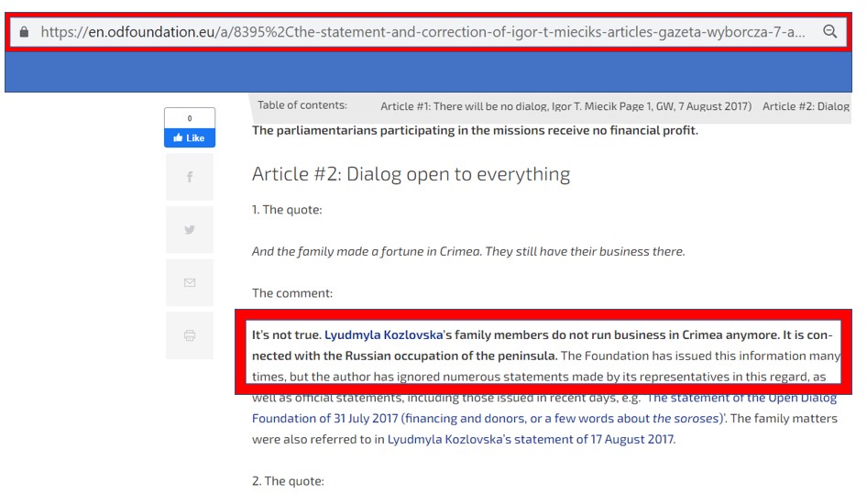Image resolution: width=867 pixels, height=504 pixels.
Task: Click the heading 'Article #2: Dialog open to everything'
Action: coord(411,174)
